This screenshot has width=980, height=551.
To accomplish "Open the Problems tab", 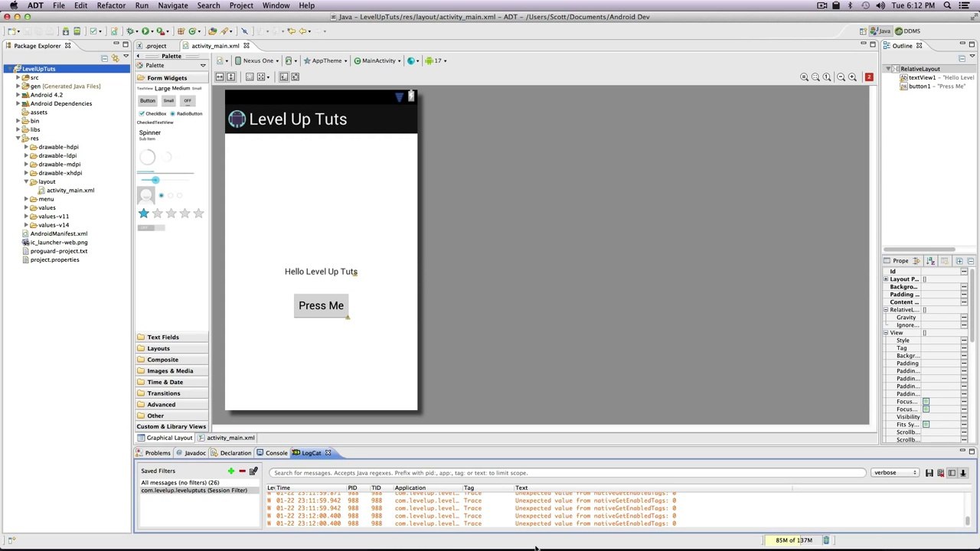I will [x=153, y=453].
